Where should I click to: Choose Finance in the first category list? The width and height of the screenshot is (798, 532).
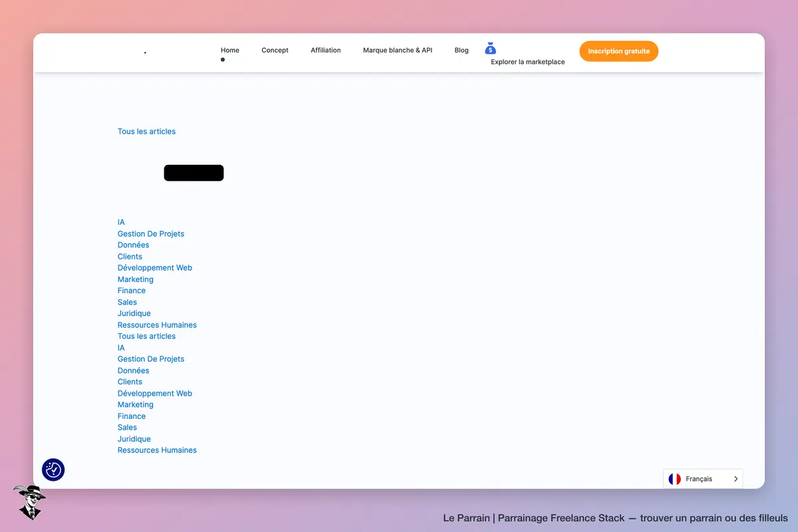tap(132, 291)
